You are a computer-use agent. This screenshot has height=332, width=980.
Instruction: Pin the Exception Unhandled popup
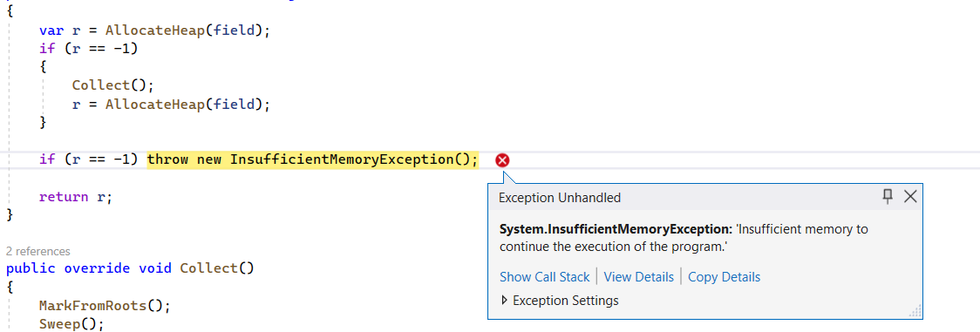888,197
